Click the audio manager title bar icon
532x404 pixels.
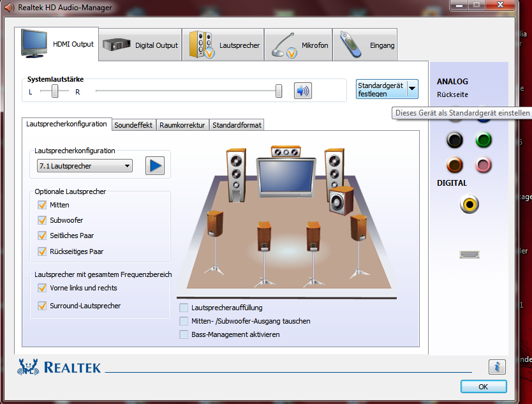10,7
